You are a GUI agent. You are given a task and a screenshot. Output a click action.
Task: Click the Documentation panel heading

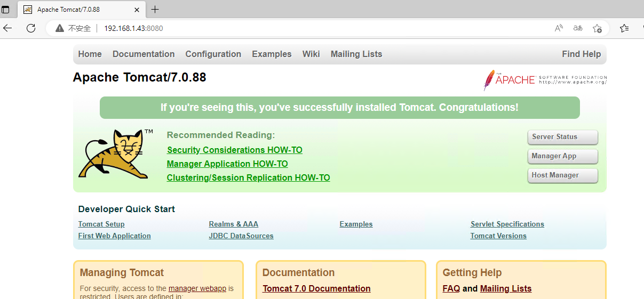pos(298,273)
